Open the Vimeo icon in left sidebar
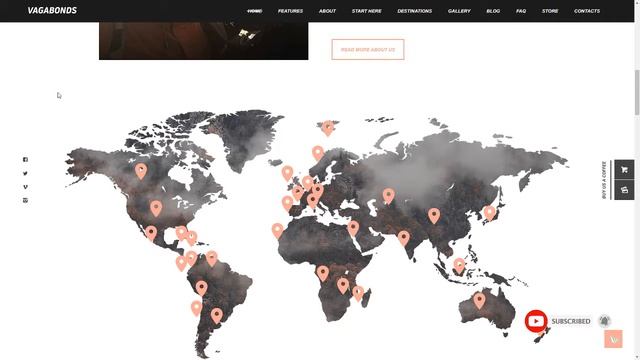The width and height of the screenshot is (640, 360). (25, 187)
